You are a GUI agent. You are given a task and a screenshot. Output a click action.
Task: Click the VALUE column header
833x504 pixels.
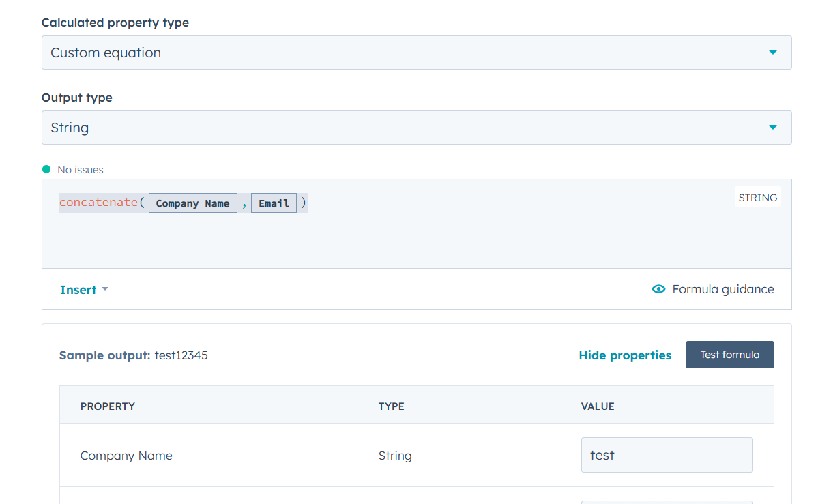(598, 406)
